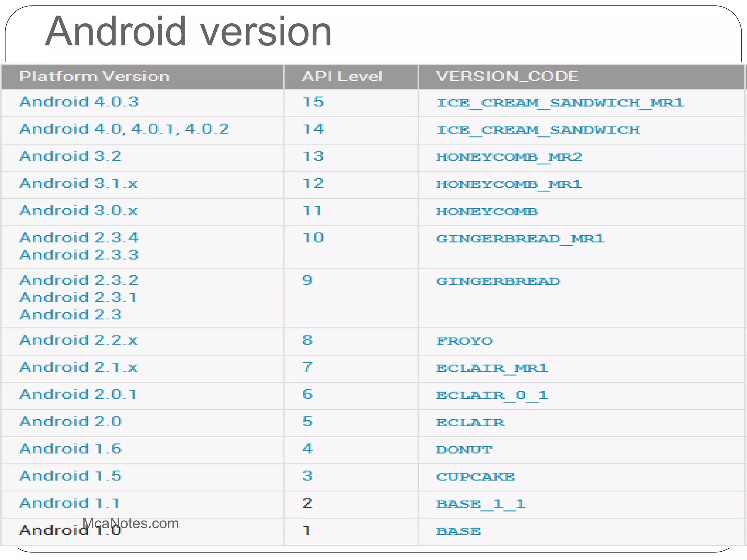Open plain HONEYCOMB version code link
Image resolution: width=747 pixels, height=560 pixels.
(487, 212)
